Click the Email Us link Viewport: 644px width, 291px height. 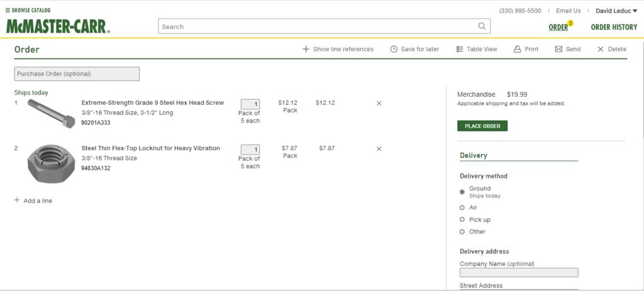click(x=569, y=11)
